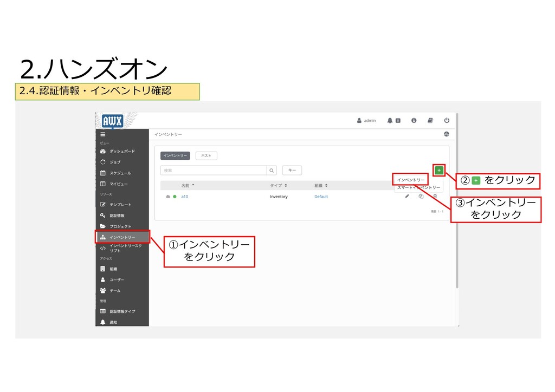Click the Inventory Scripts code icon

102,248
